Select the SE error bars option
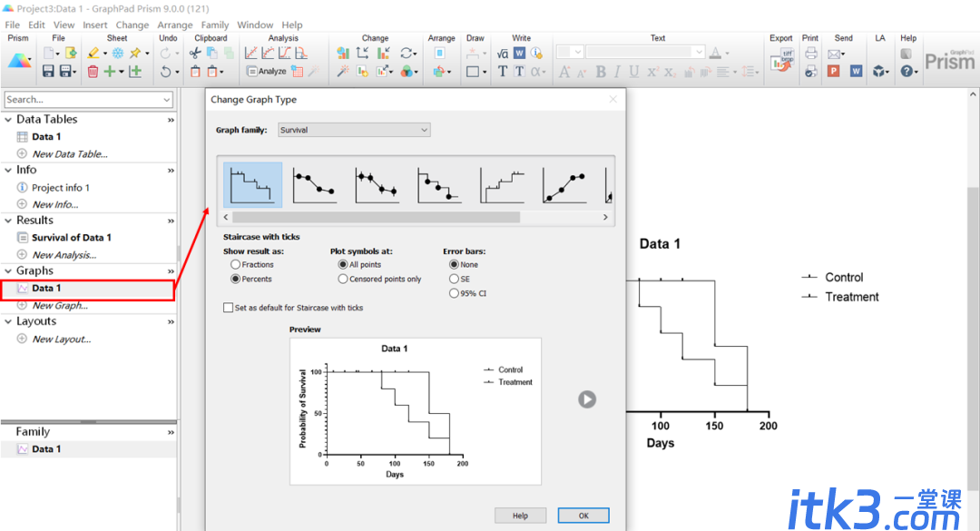Screen dimensions: 980x531 pos(455,279)
